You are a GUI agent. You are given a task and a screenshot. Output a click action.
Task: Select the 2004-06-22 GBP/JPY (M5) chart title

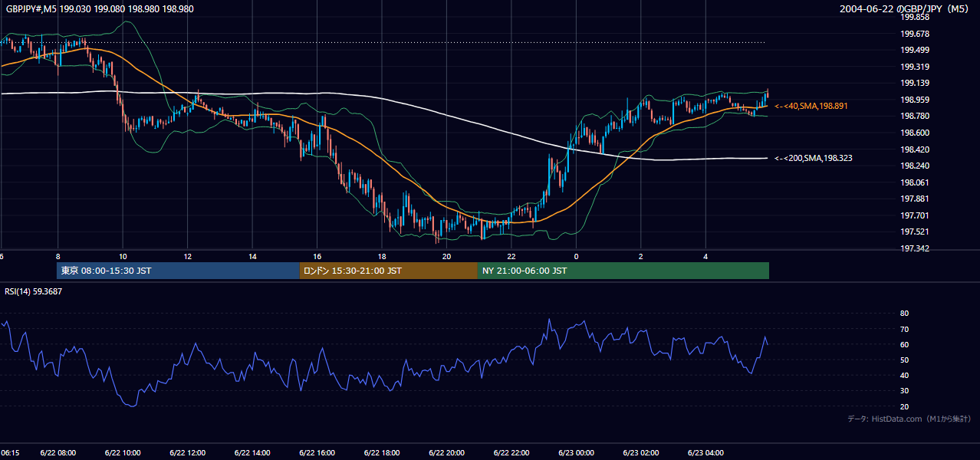click(x=905, y=8)
